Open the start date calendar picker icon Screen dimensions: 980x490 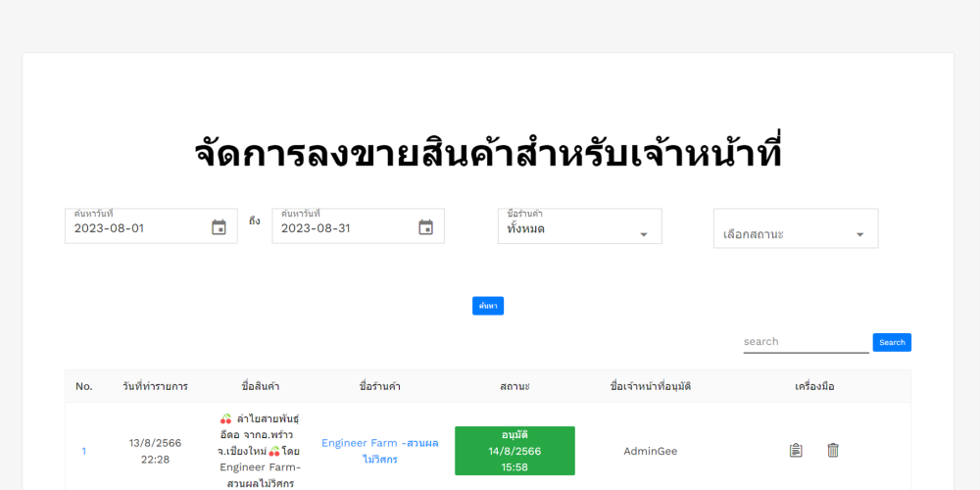click(x=219, y=227)
